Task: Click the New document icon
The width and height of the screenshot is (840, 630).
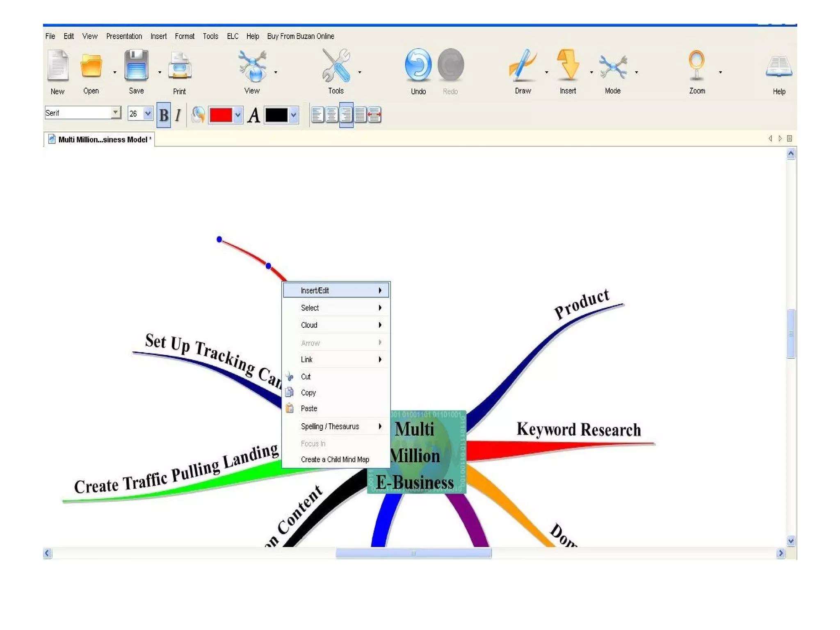Action: [57, 65]
